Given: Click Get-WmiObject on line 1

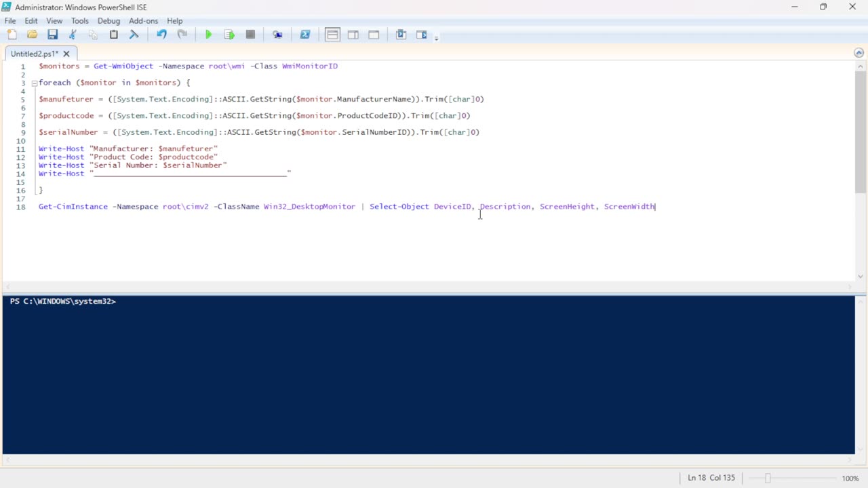Looking at the screenshot, I should pyautogui.click(x=123, y=66).
